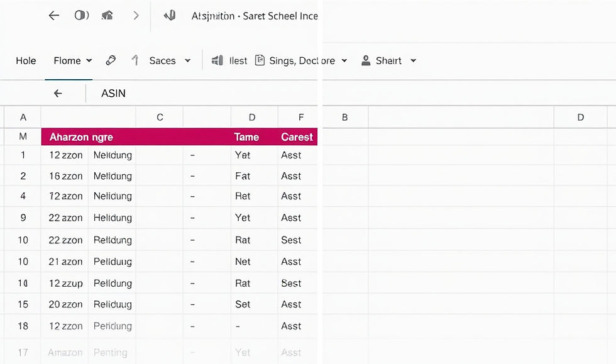Click the insert link icon
The width and height of the screenshot is (616, 364).
(111, 60)
